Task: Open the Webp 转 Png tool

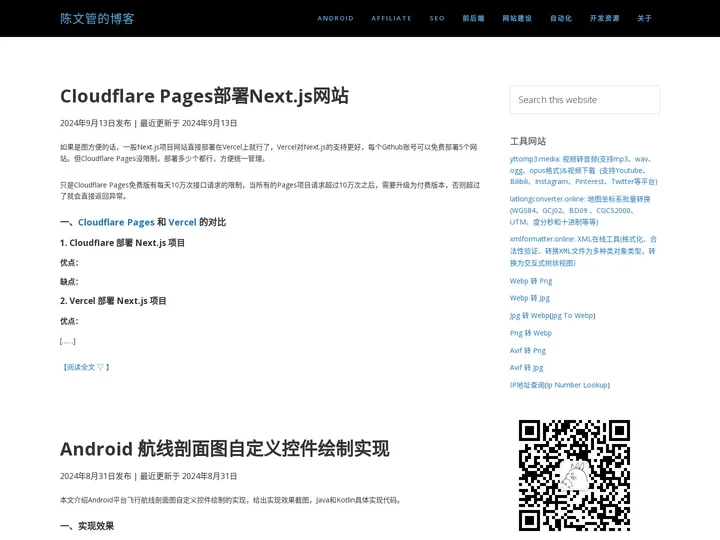Action: pos(531,281)
